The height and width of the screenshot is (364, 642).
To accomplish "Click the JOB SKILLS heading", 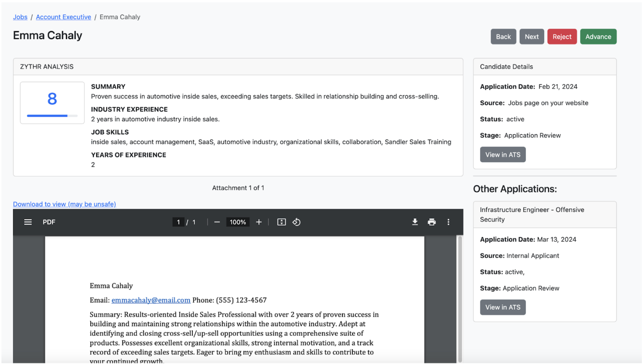I will [110, 132].
